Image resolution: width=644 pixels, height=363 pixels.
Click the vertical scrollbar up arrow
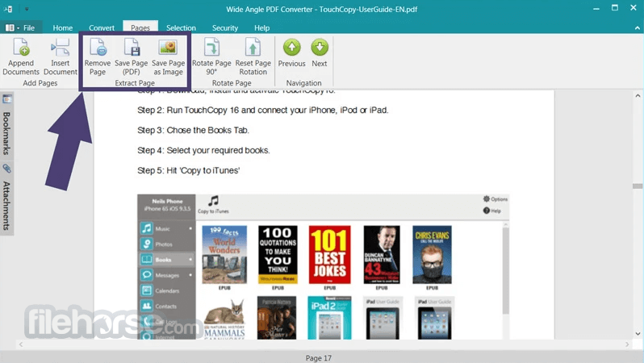[638, 96]
